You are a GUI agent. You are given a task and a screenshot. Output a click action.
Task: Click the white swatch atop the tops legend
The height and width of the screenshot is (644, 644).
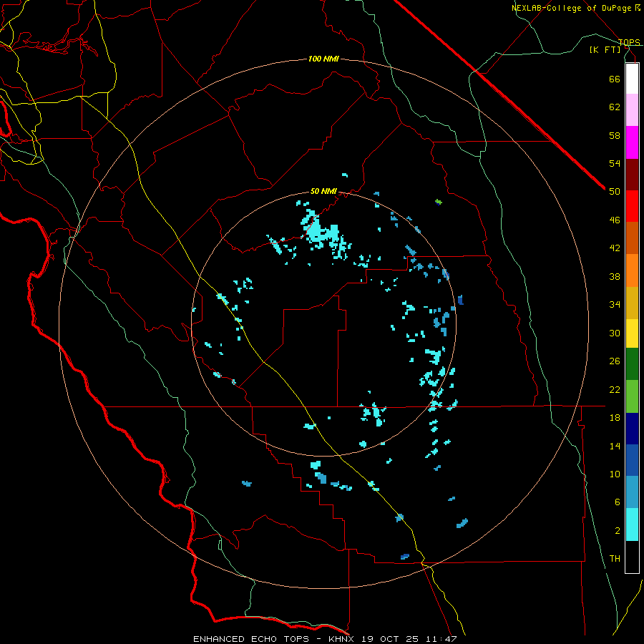pos(632,79)
